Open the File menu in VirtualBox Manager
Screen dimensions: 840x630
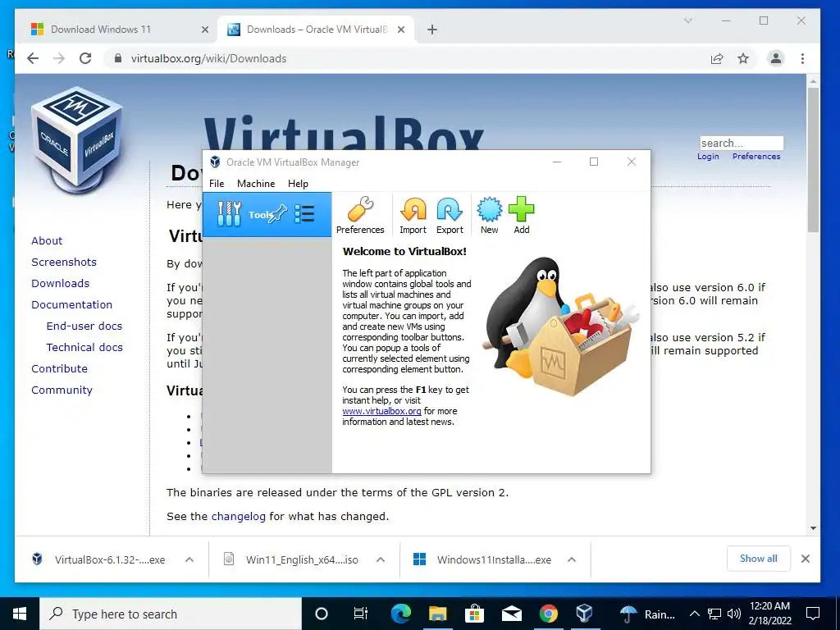(x=217, y=183)
